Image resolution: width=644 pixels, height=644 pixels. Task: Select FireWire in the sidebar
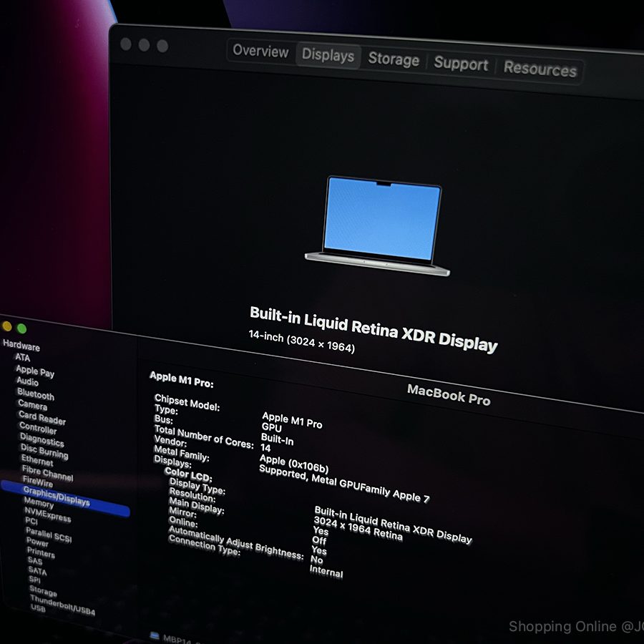38,482
